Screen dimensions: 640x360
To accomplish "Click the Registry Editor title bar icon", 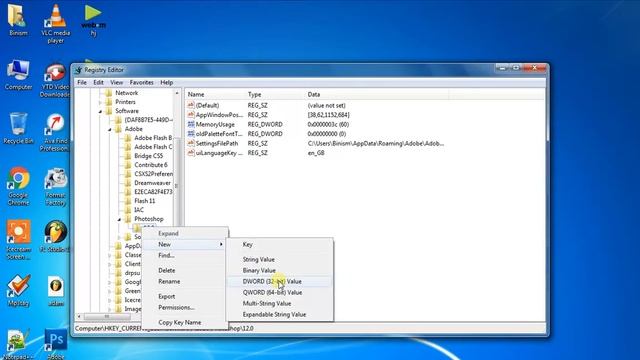I will click(x=78, y=70).
